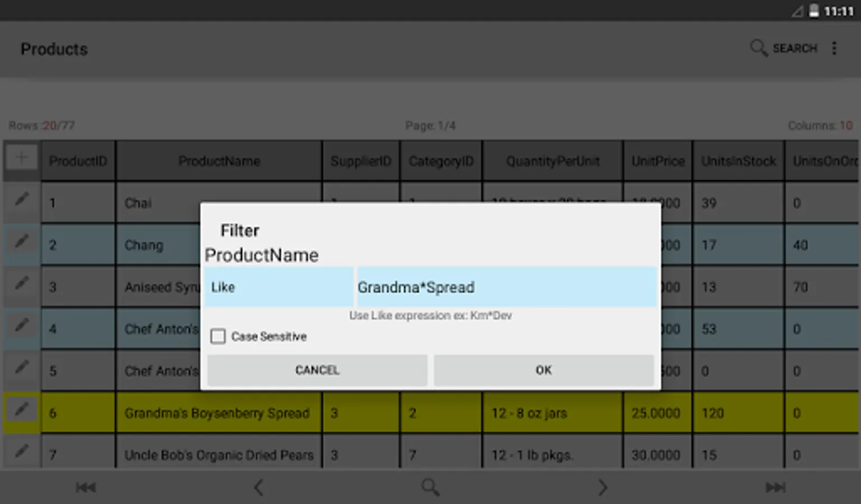Go to next page arrow
Viewport: 861px width, 504px height.
(x=603, y=487)
